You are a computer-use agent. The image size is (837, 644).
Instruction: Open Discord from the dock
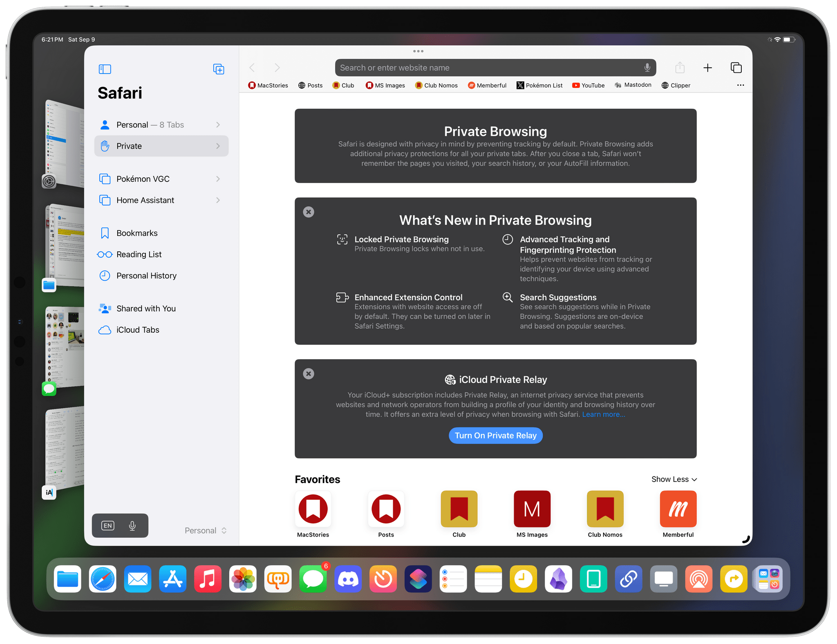(x=348, y=579)
